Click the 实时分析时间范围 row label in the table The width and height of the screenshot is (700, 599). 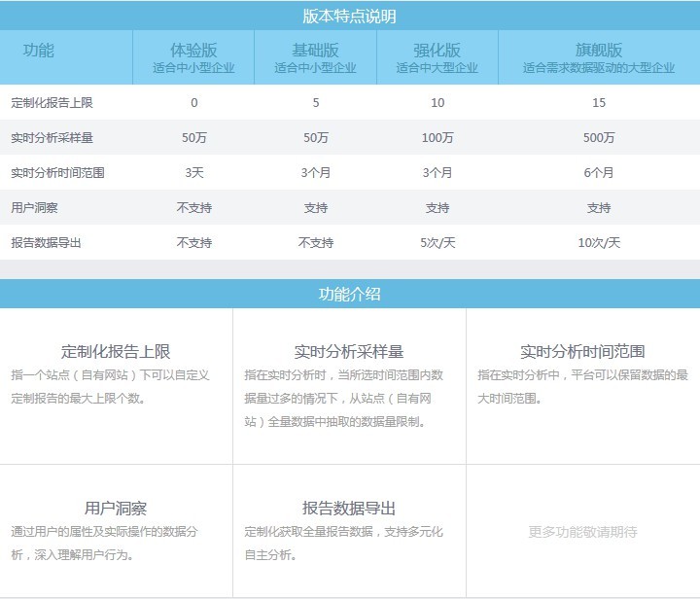tap(57, 173)
